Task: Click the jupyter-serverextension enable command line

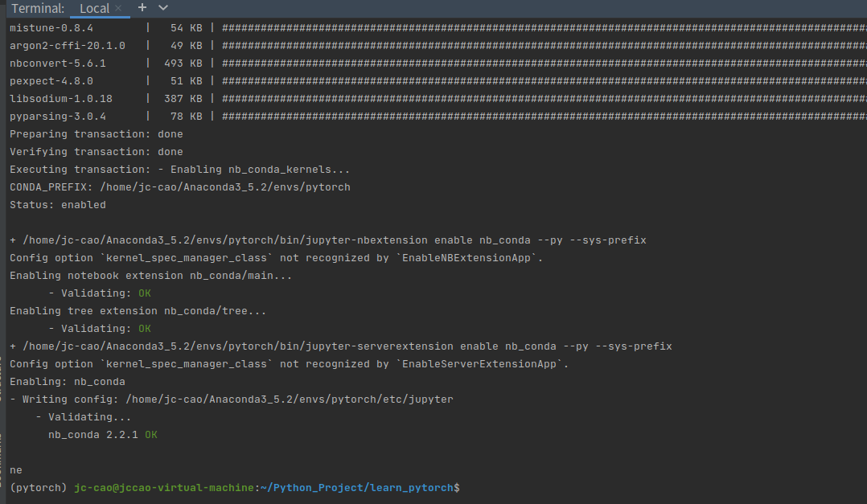Action: [x=341, y=346]
